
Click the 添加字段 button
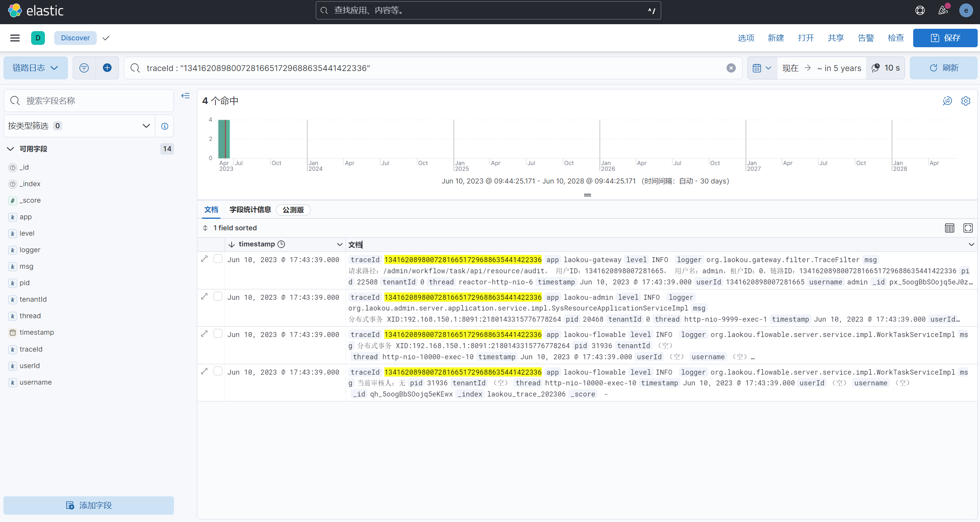(x=89, y=505)
